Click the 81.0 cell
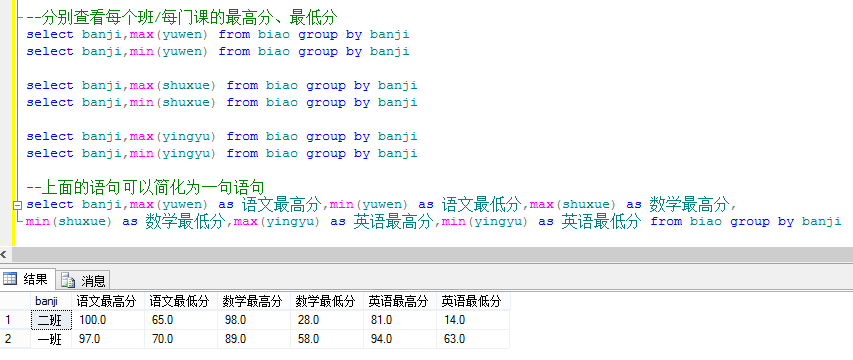853x360 pixels. (x=399, y=320)
